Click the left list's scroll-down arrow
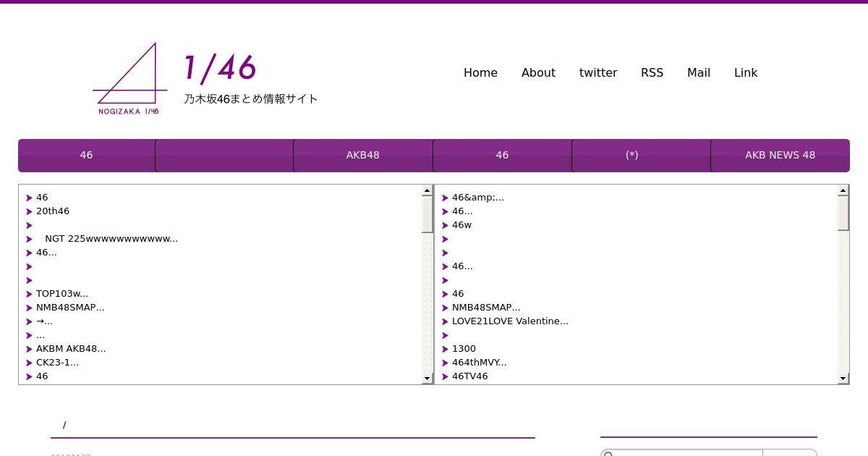This screenshot has height=456, width=868. (x=427, y=379)
